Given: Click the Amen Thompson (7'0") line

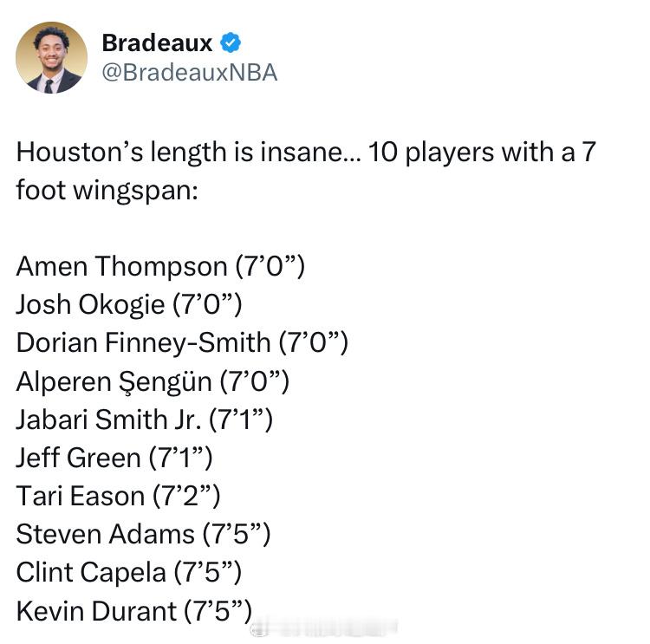Looking at the screenshot, I should click(x=160, y=266).
